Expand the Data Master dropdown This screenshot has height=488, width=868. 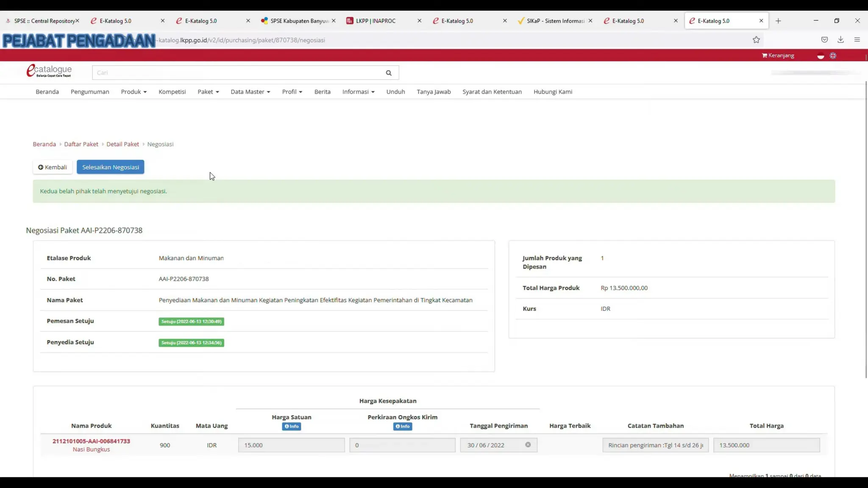250,92
